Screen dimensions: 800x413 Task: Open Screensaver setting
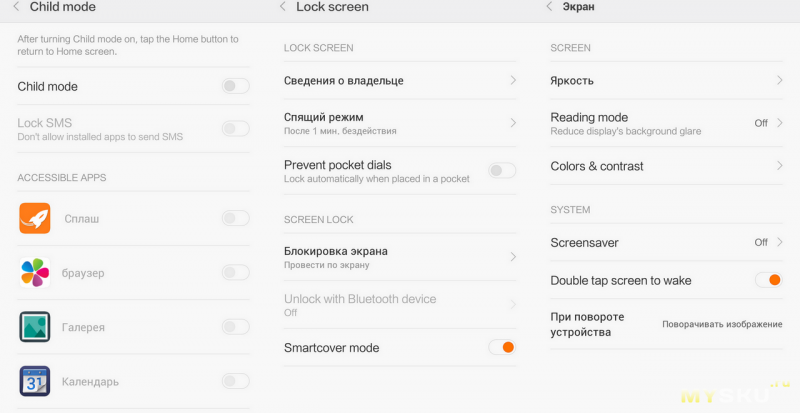point(666,242)
